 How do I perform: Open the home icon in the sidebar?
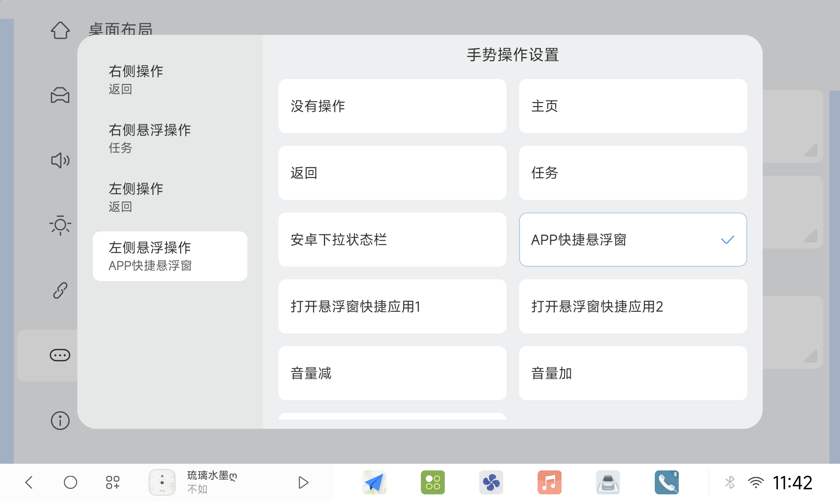tap(60, 30)
